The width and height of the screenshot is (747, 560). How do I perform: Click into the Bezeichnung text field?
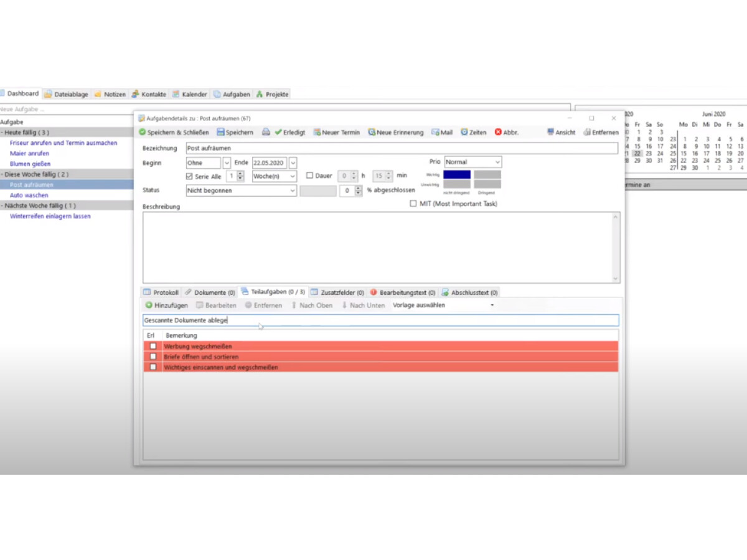tap(402, 148)
